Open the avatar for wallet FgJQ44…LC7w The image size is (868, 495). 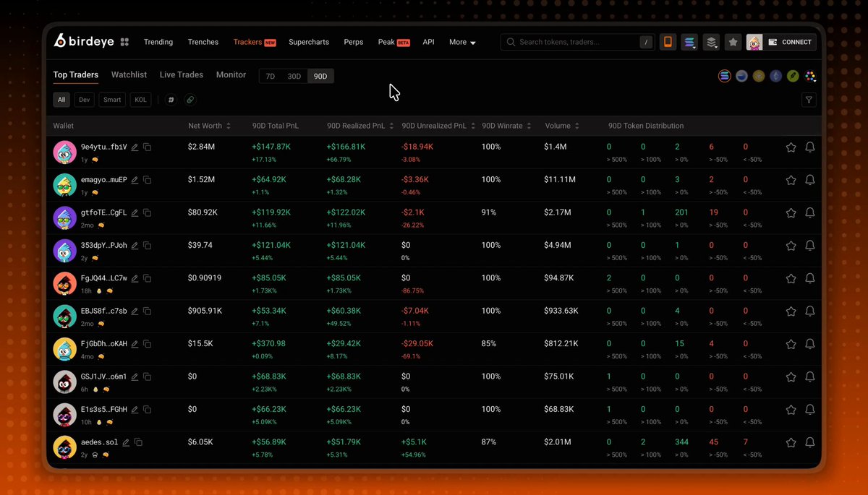pyautogui.click(x=65, y=283)
